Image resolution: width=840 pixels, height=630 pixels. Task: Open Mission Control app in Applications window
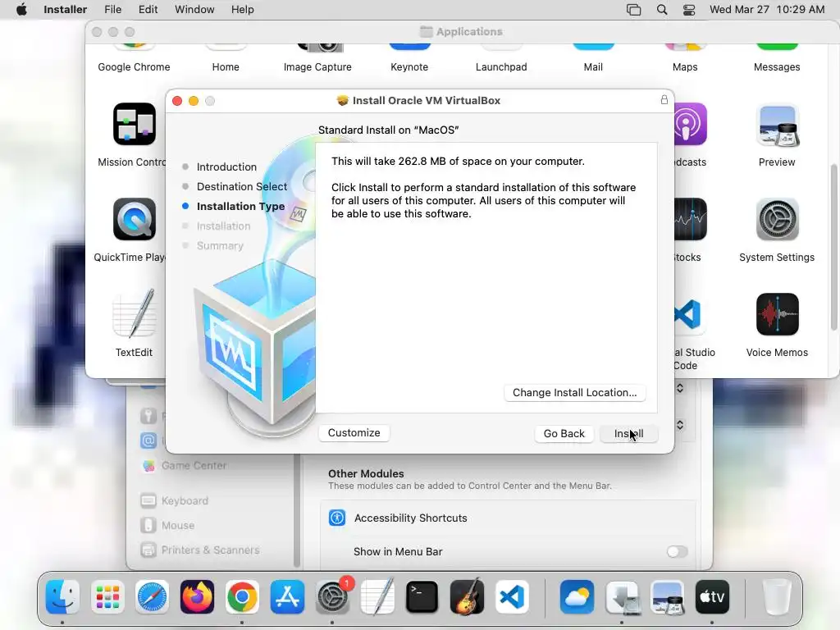coord(134,125)
